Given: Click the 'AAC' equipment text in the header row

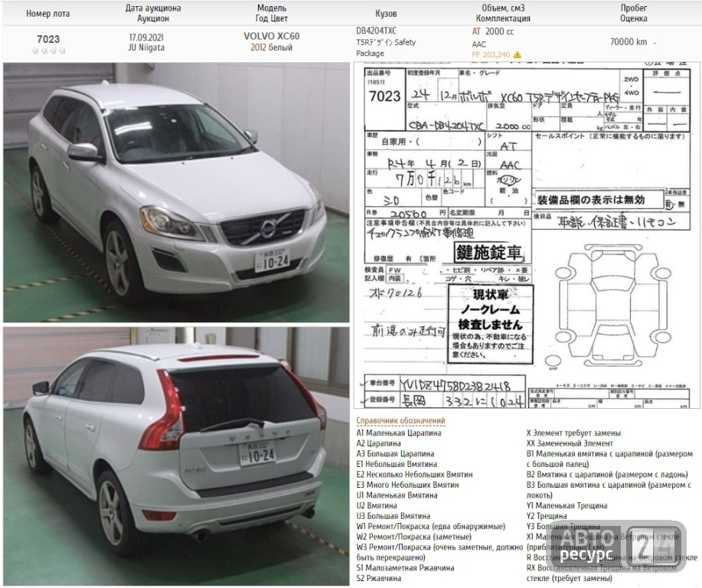Looking at the screenshot, I should click(x=478, y=44).
